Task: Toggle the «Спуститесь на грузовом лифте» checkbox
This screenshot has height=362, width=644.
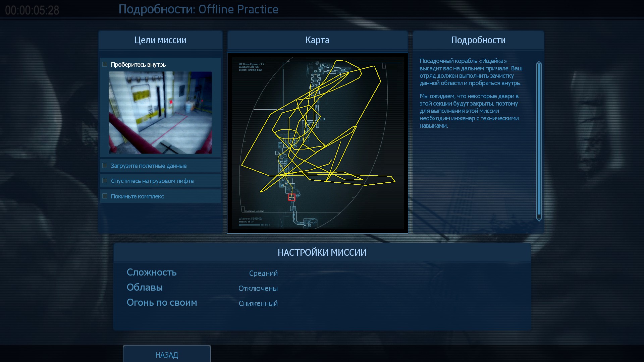Action: [x=105, y=181]
